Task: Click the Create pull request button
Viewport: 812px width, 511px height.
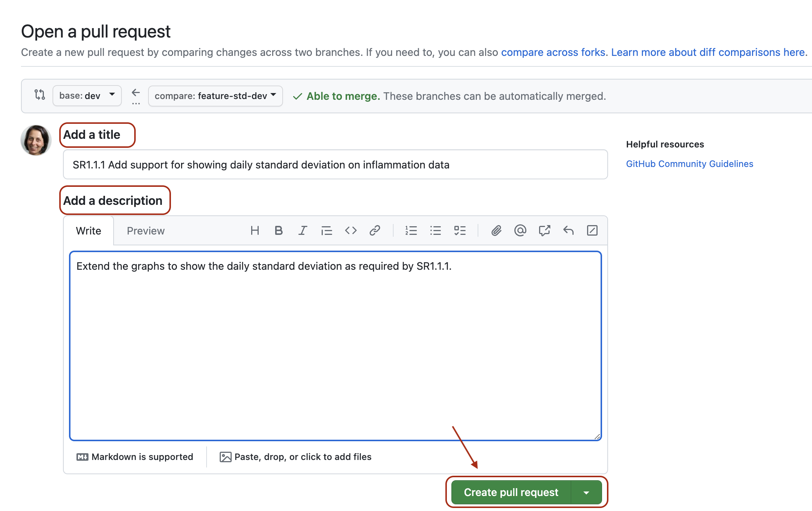Action: (x=511, y=492)
